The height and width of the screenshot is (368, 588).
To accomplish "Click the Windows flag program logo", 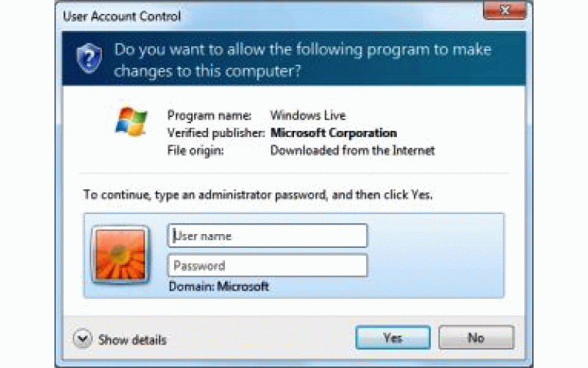I will click(132, 121).
